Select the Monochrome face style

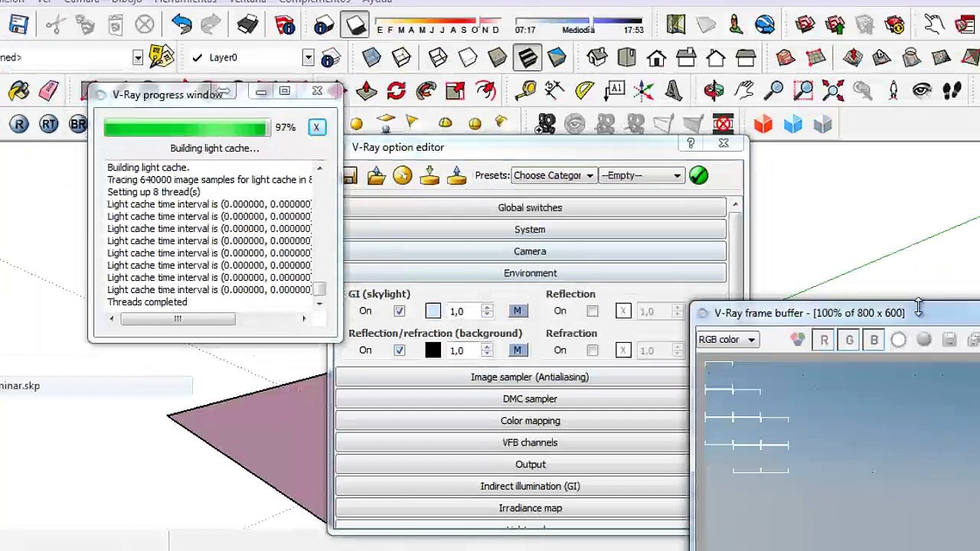click(x=557, y=57)
